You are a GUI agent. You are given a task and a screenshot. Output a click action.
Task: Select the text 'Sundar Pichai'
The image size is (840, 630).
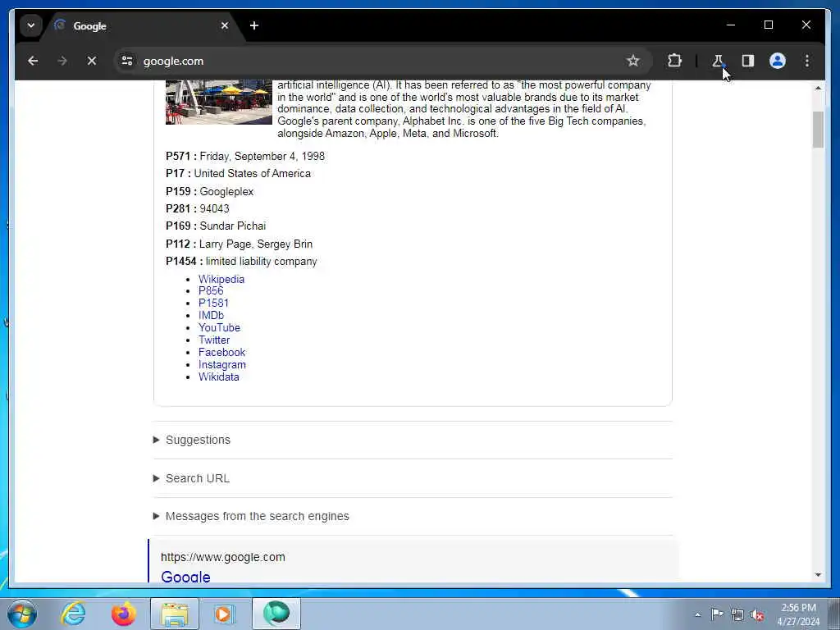pos(232,226)
